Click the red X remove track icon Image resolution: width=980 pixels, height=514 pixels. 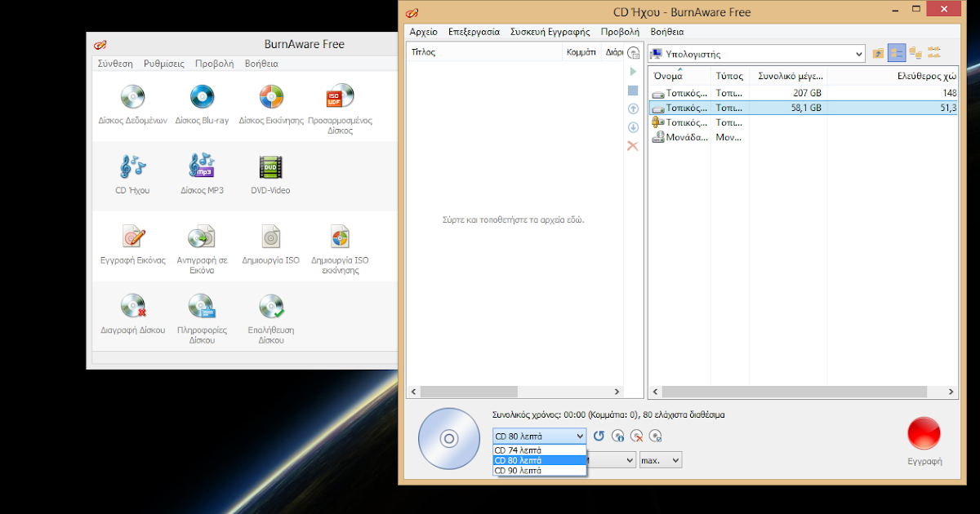click(x=633, y=146)
